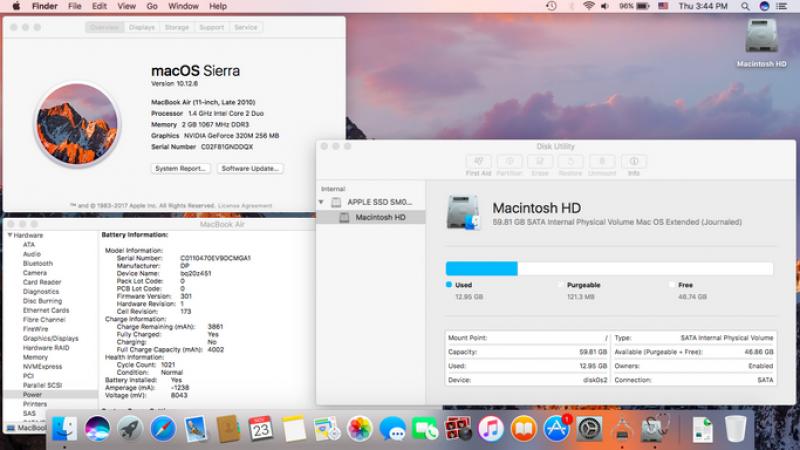This screenshot has height=450, width=800.
Task: Open FaceTime app in Dock
Action: tap(425, 429)
